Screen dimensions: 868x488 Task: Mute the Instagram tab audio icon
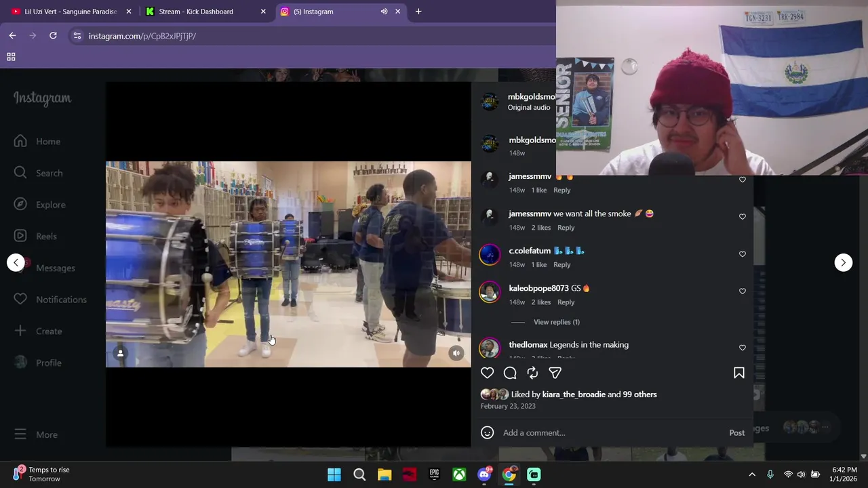tap(384, 12)
